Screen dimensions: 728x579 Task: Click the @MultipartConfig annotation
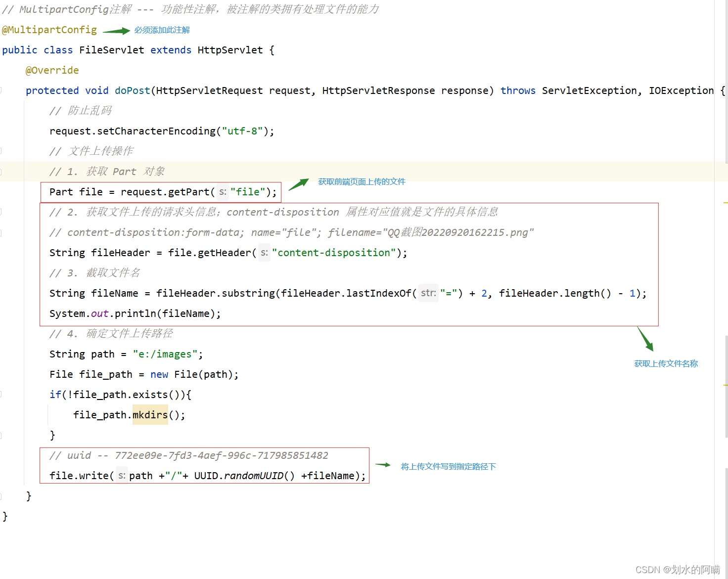click(x=49, y=30)
